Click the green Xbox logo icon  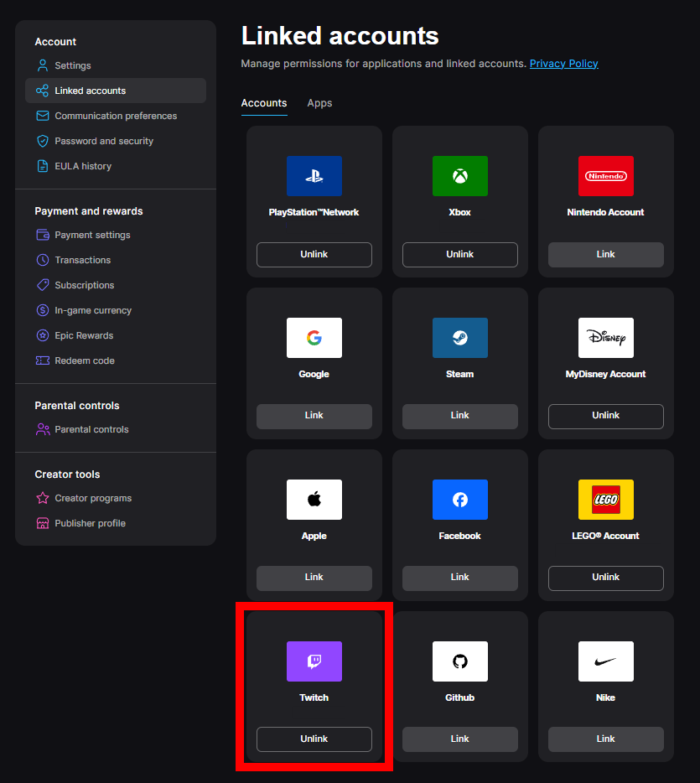[x=459, y=176]
